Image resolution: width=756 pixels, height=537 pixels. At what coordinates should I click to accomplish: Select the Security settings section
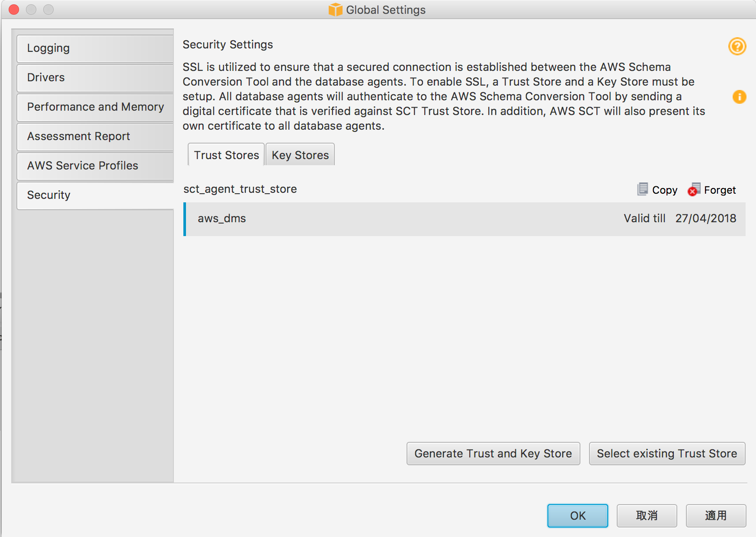[x=48, y=195]
